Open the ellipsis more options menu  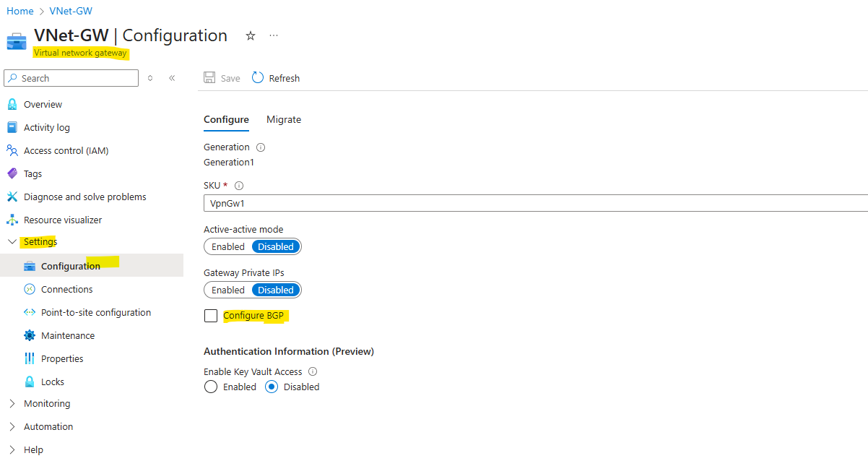[274, 35]
